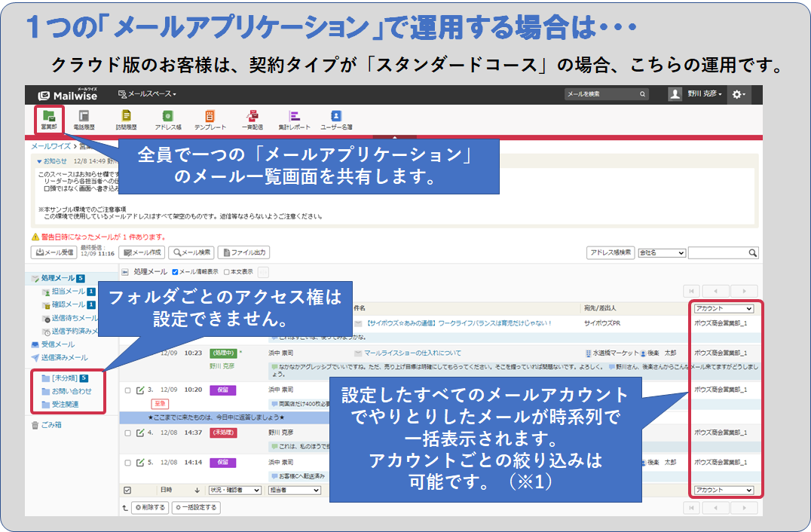
Task: Open the アドレス帳 address book icon
Action: 168,119
